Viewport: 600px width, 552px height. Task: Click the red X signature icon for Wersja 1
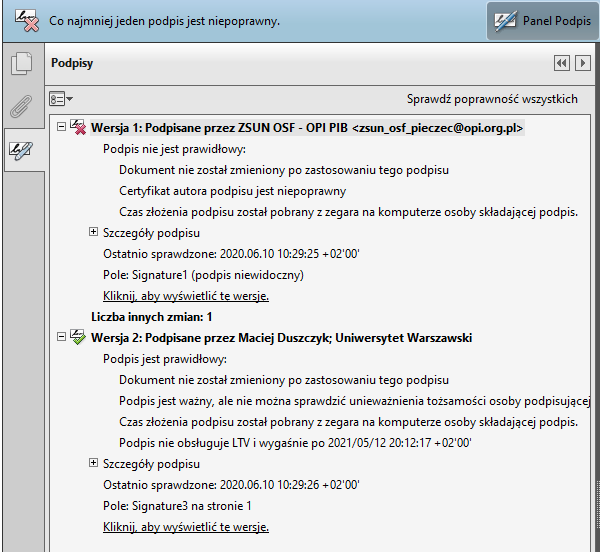[x=78, y=128]
